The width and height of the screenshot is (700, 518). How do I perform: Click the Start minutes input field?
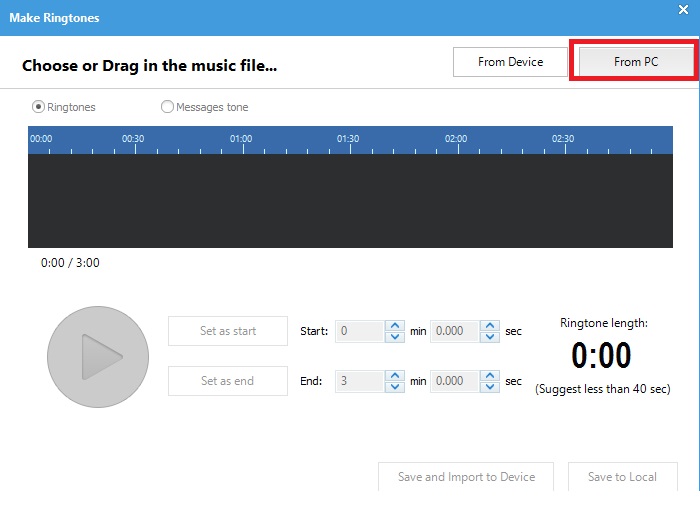359,331
